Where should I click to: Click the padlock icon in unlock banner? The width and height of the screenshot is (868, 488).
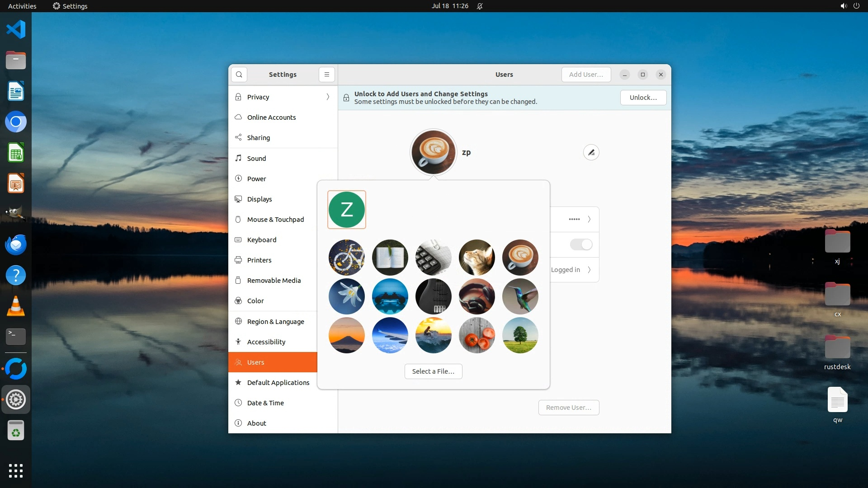click(x=346, y=98)
